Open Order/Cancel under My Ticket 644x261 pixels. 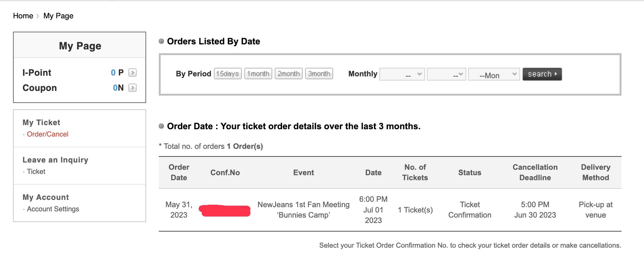[x=47, y=134]
